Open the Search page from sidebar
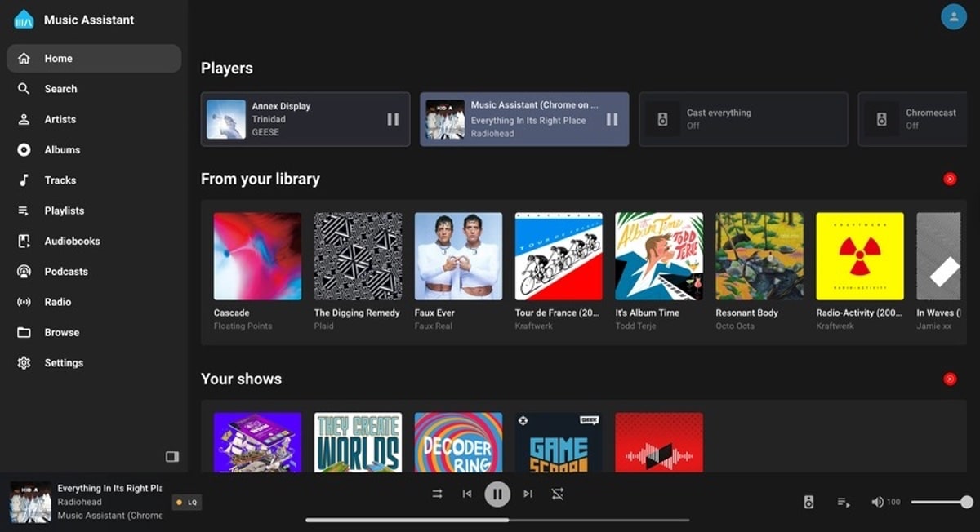This screenshot has width=980, height=532. (60, 89)
